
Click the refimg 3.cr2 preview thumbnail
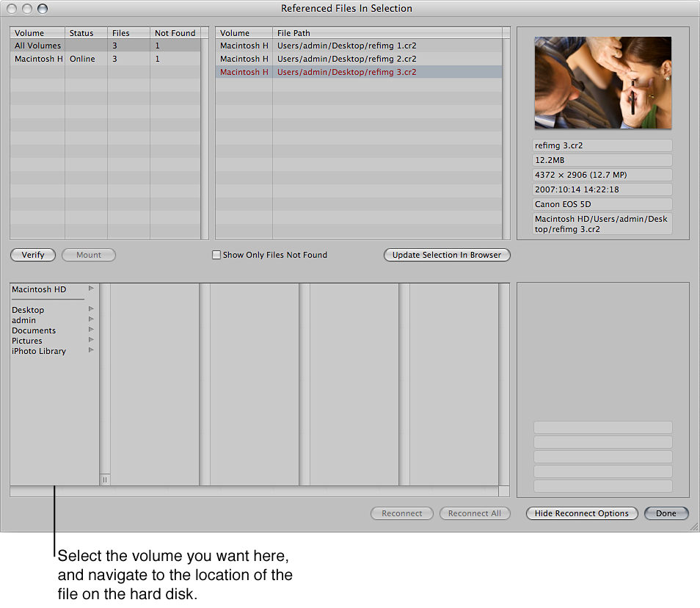(x=602, y=82)
